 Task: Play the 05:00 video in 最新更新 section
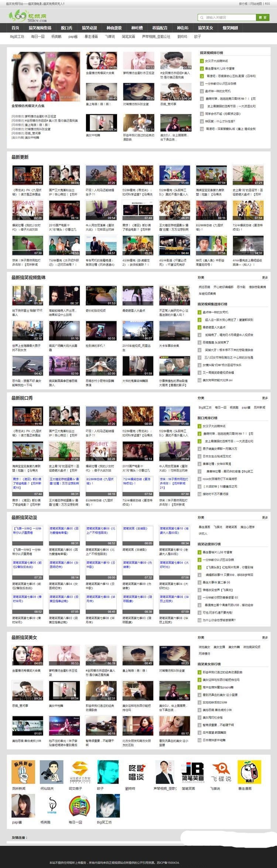coord(174,175)
